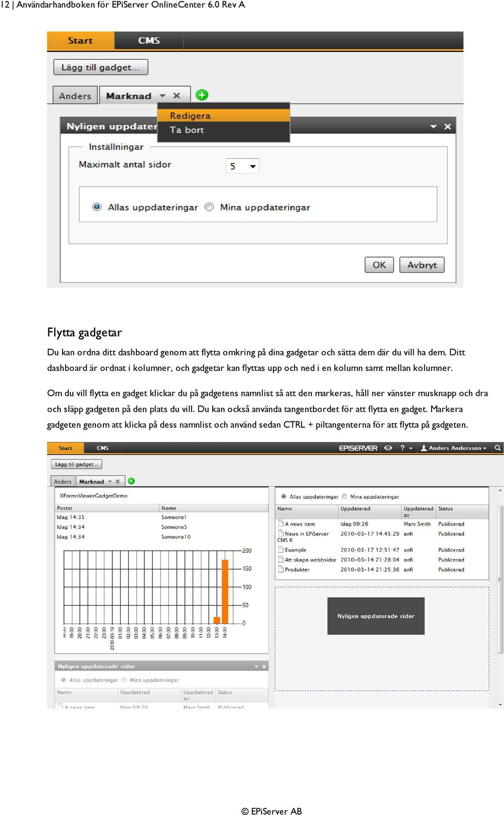Open Marknad tab arrow menu in the dashboard screenshot
Viewport: 504px width, 815px height.
tap(110, 481)
